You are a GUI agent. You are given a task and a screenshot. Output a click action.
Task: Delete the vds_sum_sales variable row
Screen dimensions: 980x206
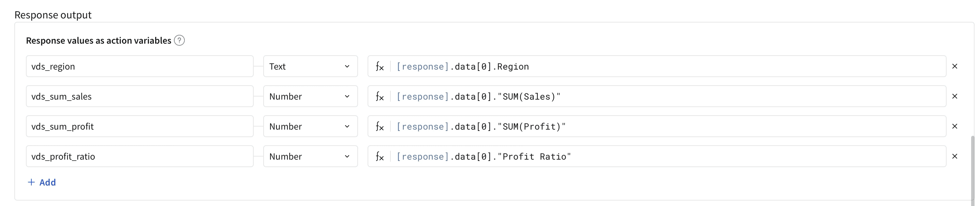954,96
